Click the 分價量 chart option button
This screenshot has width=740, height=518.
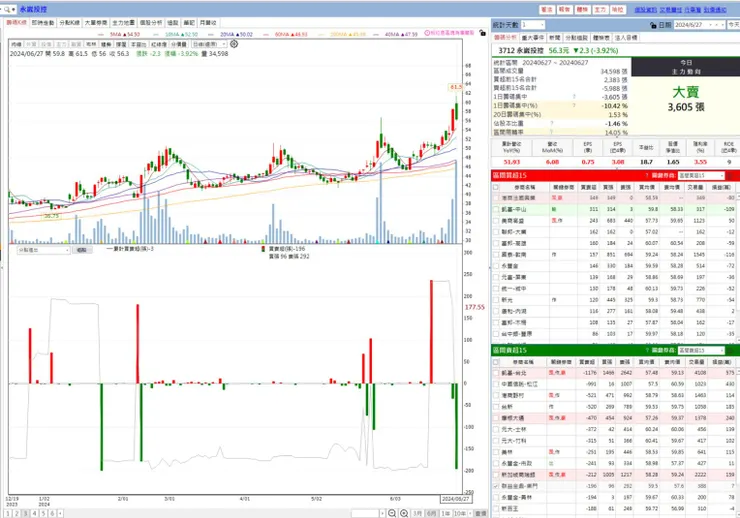[x=179, y=44]
